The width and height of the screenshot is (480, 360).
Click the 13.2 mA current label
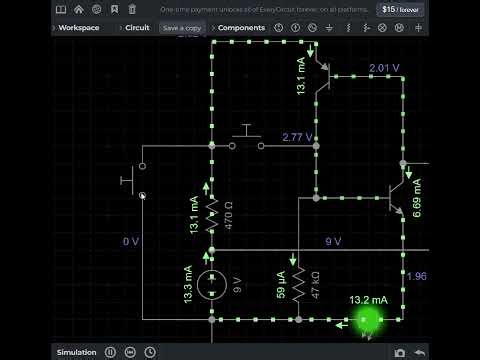[368, 300]
